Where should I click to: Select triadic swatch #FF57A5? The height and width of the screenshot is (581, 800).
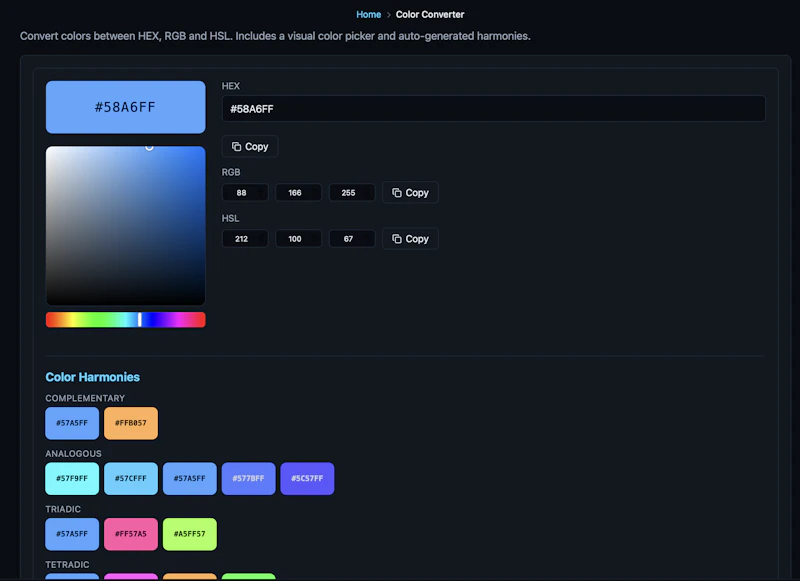(131, 534)
